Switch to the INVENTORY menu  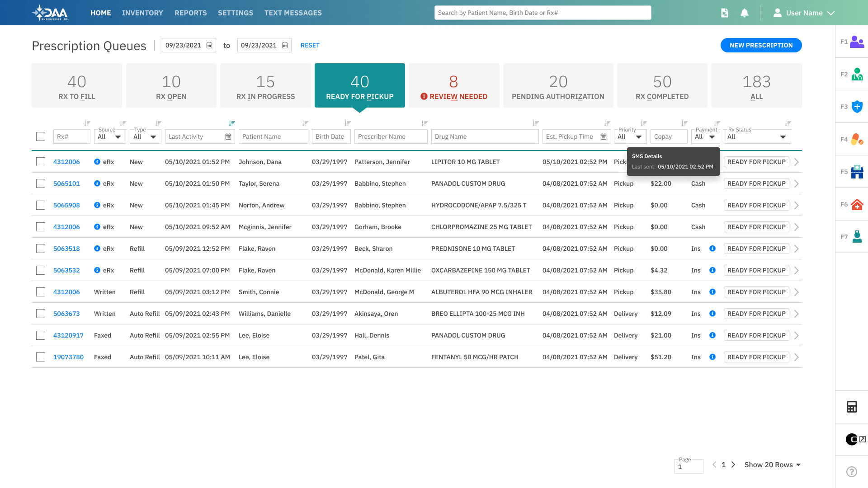(142, 13)
